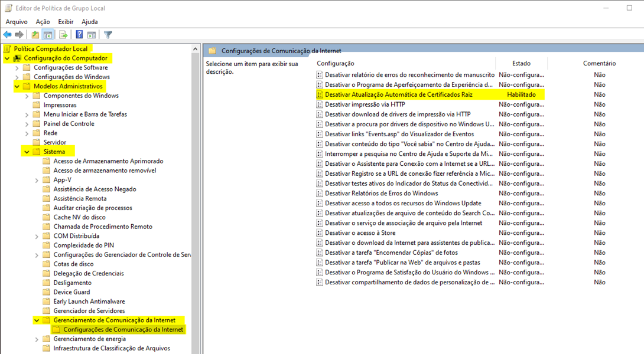Select Desativar a tarefa Encomendar Cópias de fotos
Viewport: 644px width, 354px height.
(x=391, y=253)
